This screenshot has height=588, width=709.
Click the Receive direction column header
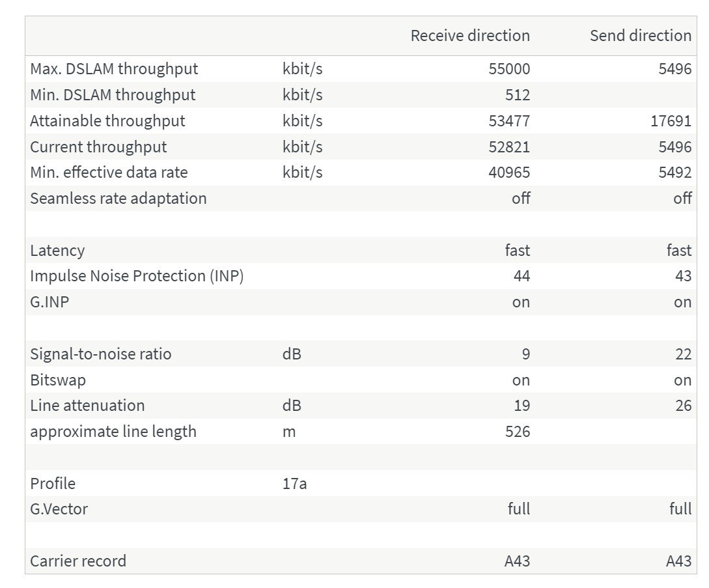[470, 36]
